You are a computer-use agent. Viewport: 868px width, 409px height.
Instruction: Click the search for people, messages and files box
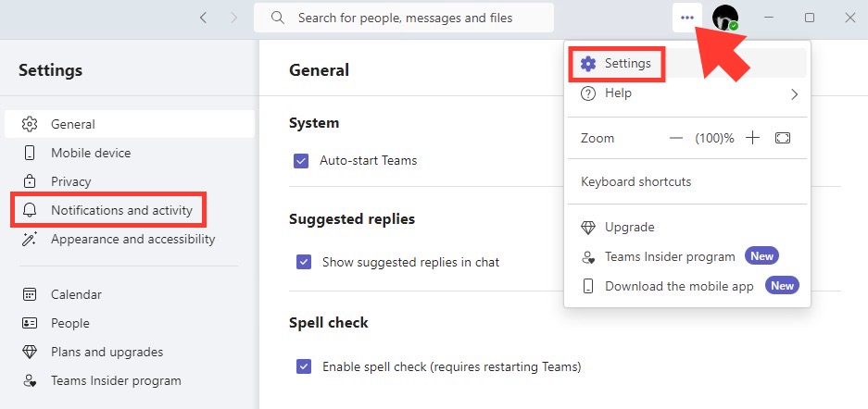[404, 18]
